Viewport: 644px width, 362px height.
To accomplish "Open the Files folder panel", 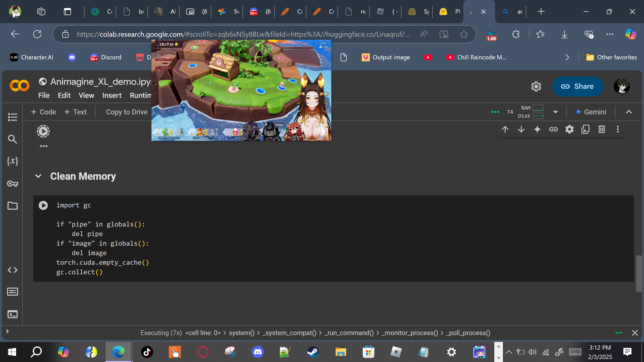I will 13,206.
